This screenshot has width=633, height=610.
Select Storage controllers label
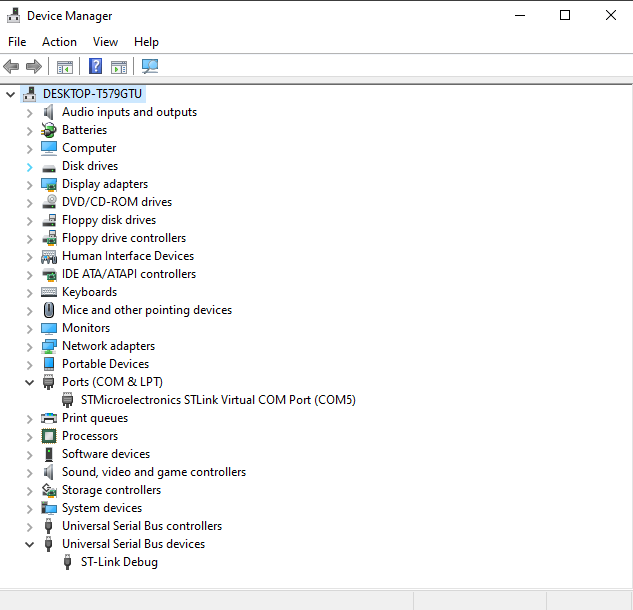pyautogui.click(x=111, y=490)
